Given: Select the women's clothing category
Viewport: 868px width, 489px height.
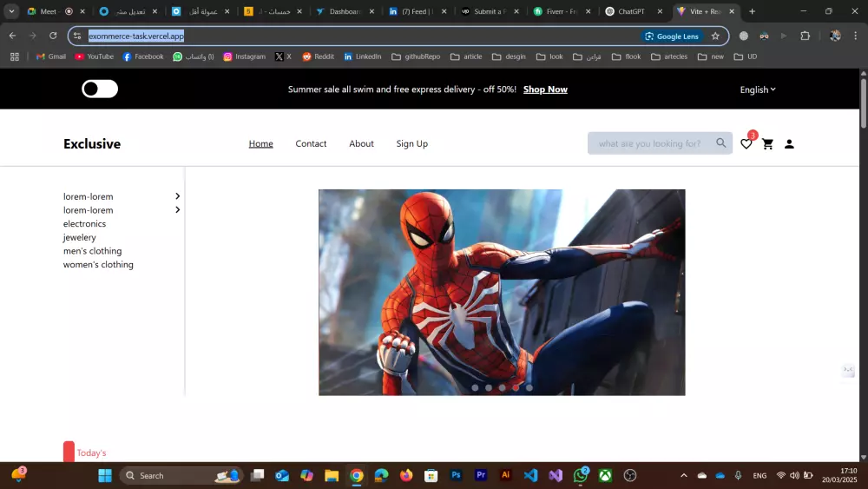Looking at the screenshot, I should pos(98,264).
